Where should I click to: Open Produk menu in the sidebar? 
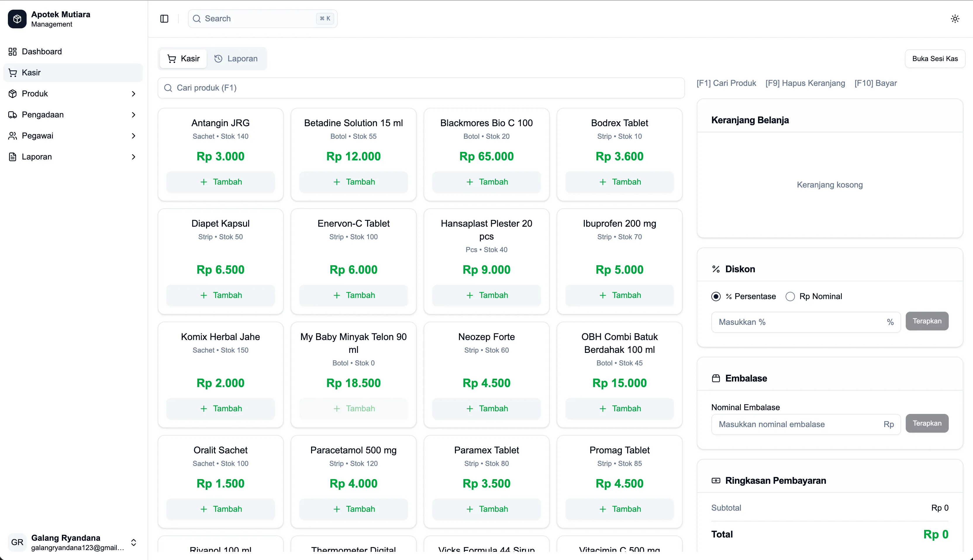tap(73, 94)
